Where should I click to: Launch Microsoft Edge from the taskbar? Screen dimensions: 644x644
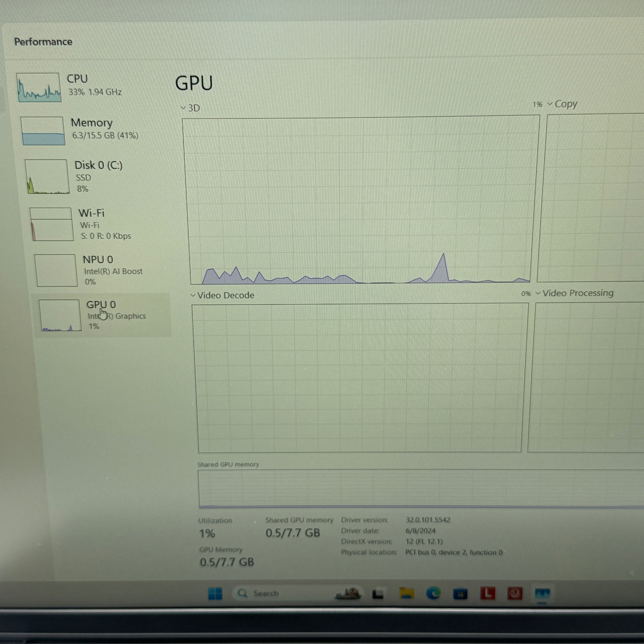[433, 593]
